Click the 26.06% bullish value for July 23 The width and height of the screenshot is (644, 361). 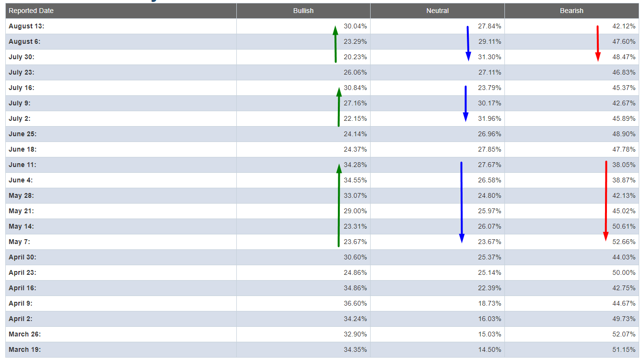355,72
